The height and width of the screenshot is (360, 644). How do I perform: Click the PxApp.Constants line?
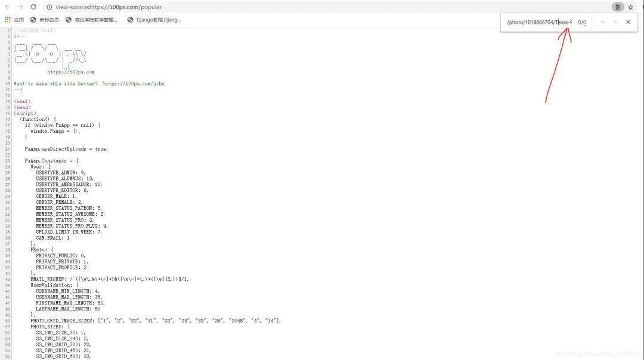51,161
